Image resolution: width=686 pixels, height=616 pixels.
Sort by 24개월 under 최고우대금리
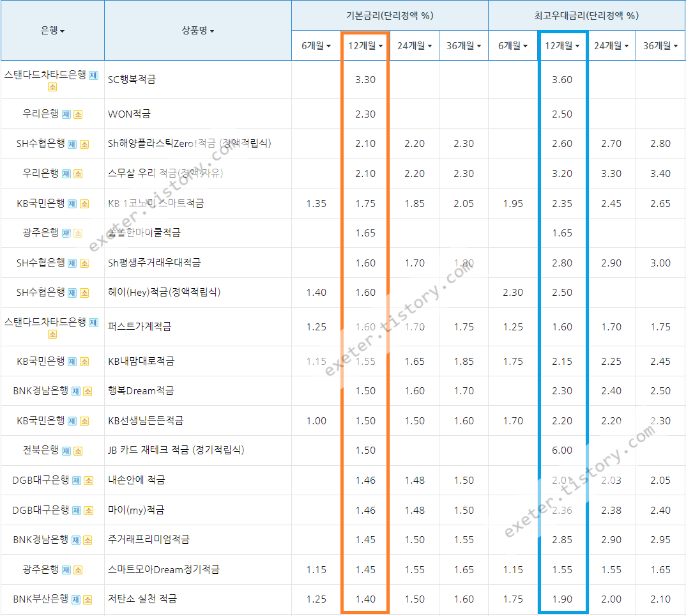click(611, 45)
